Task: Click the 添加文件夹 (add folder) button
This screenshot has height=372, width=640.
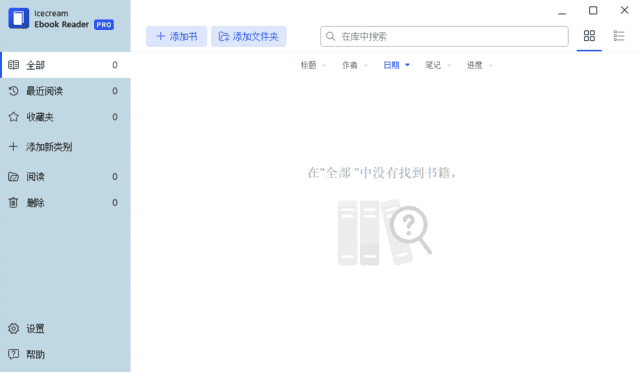Action: [249, 36]
